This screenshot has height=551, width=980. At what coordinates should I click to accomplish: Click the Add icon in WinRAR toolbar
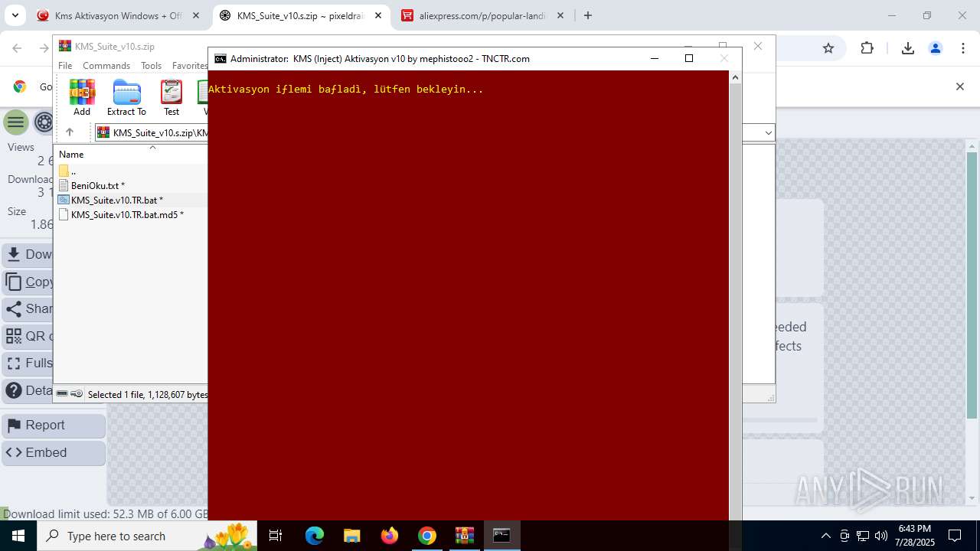[82, 98]
